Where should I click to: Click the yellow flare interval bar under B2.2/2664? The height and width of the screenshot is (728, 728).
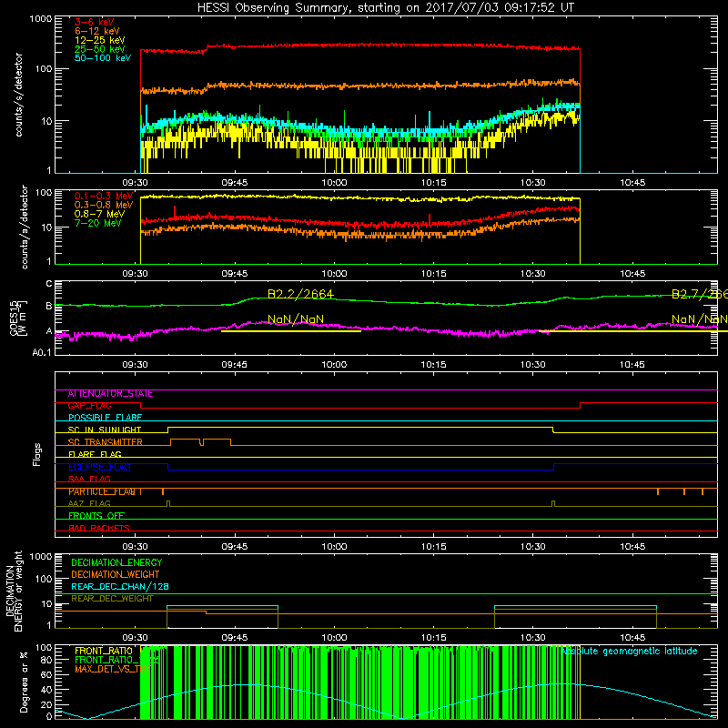click(x=291, y=331)
